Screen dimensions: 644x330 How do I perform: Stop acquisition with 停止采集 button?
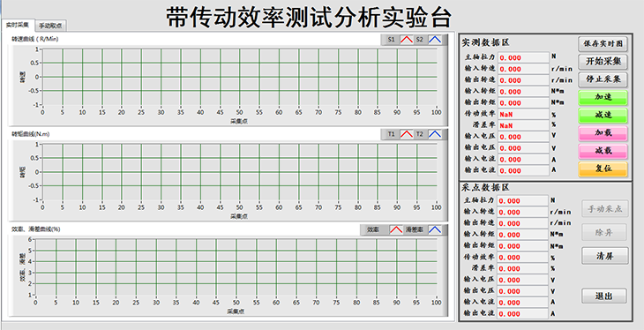603,79
